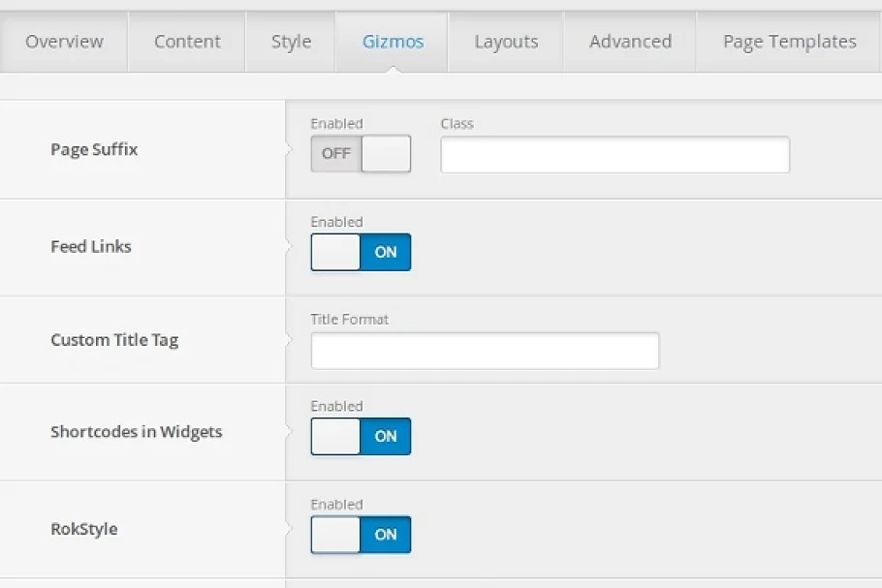Switch to the Page Templates tab

coord(789,42)
